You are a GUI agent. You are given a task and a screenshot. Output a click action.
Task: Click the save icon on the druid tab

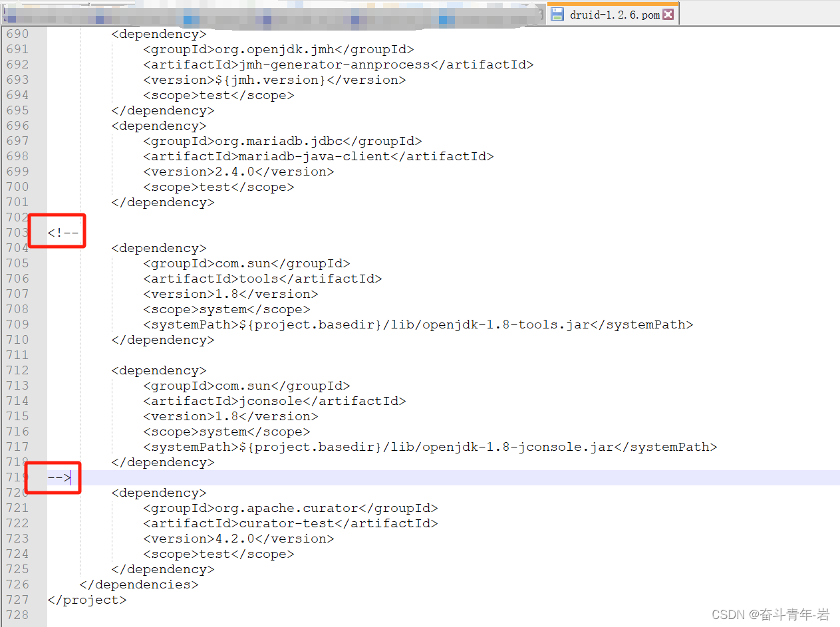point(559,13)
